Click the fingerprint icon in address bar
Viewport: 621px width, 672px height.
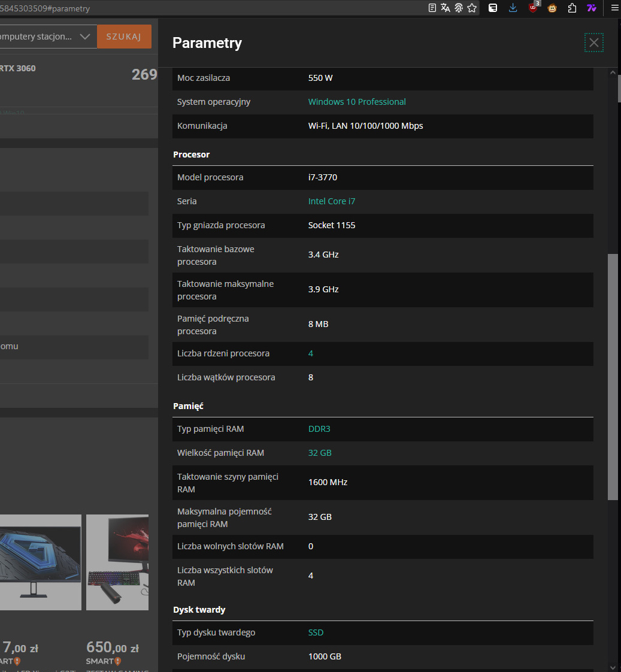pos(459,8)
